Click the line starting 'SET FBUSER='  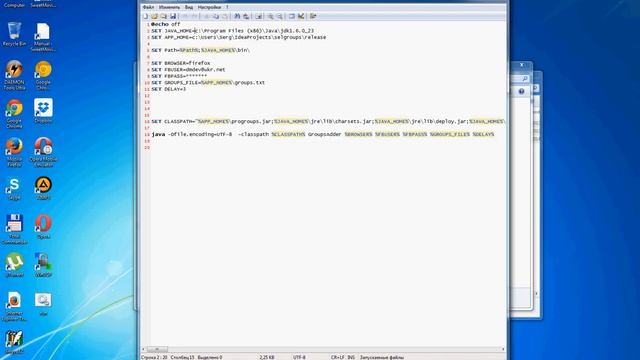[x=188, y=70]
